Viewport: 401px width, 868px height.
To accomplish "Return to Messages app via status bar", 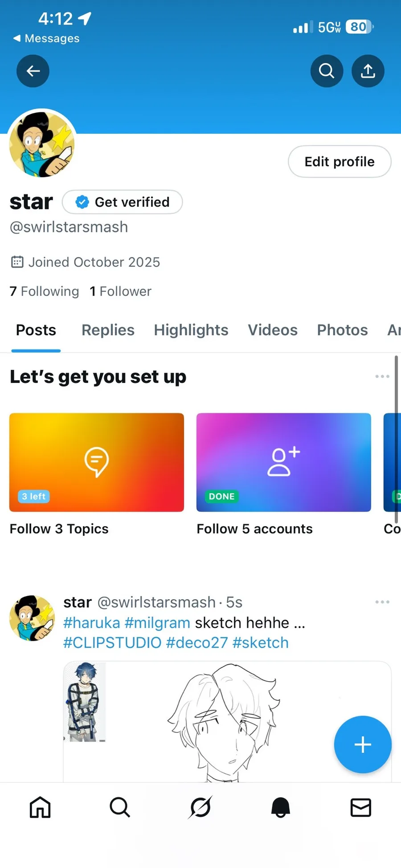I will coord(46,38).
